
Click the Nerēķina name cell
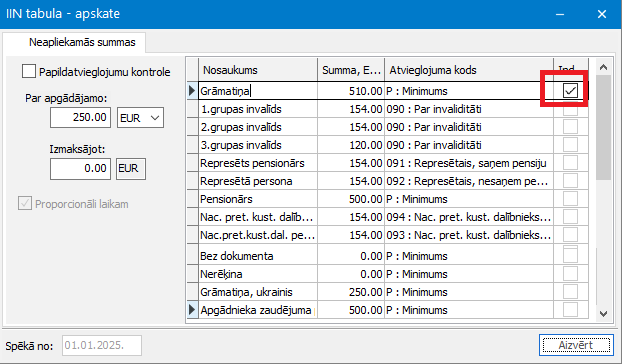click(x=258, y=274)
